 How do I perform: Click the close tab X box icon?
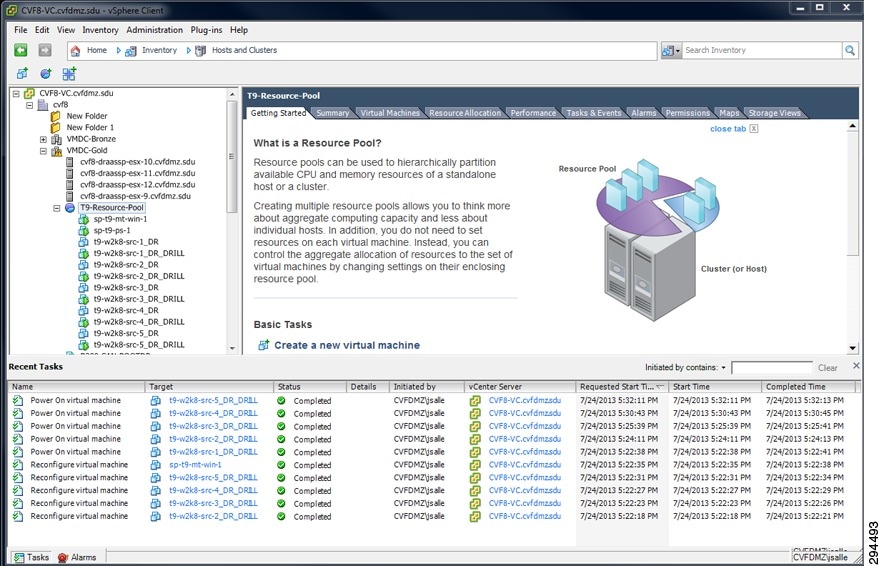click(754, 129)
